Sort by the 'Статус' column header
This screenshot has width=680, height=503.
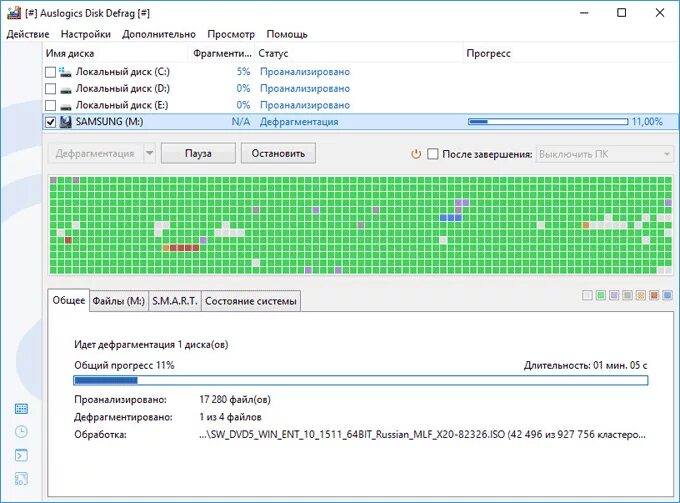tap(359, 53)
